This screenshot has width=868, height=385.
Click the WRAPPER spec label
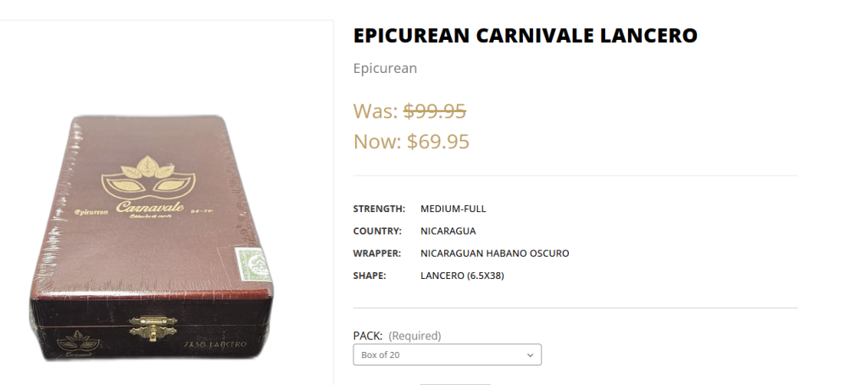pyautogui.click(x=376, y=253)
